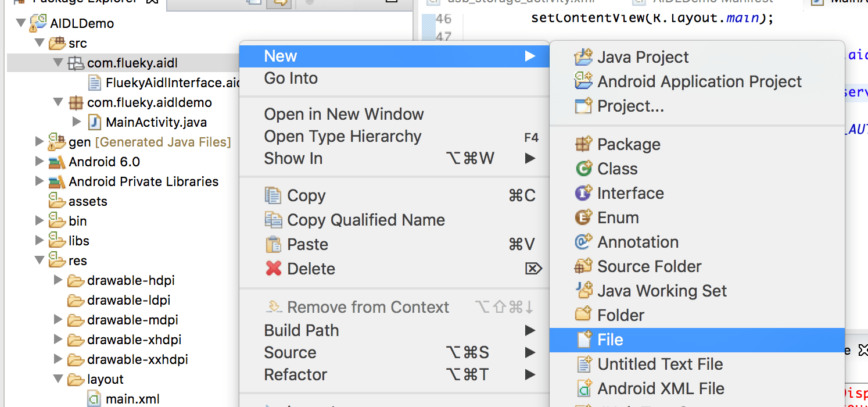Choose Copy Qualified Name menu entry
Screen dimensions: 868x407
[365, 220]
